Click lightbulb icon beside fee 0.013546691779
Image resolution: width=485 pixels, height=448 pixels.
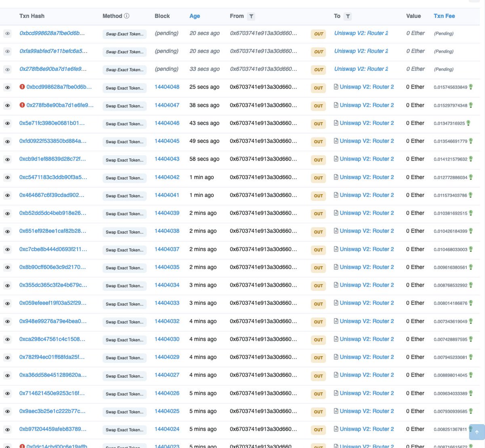[x=471, y=141]
